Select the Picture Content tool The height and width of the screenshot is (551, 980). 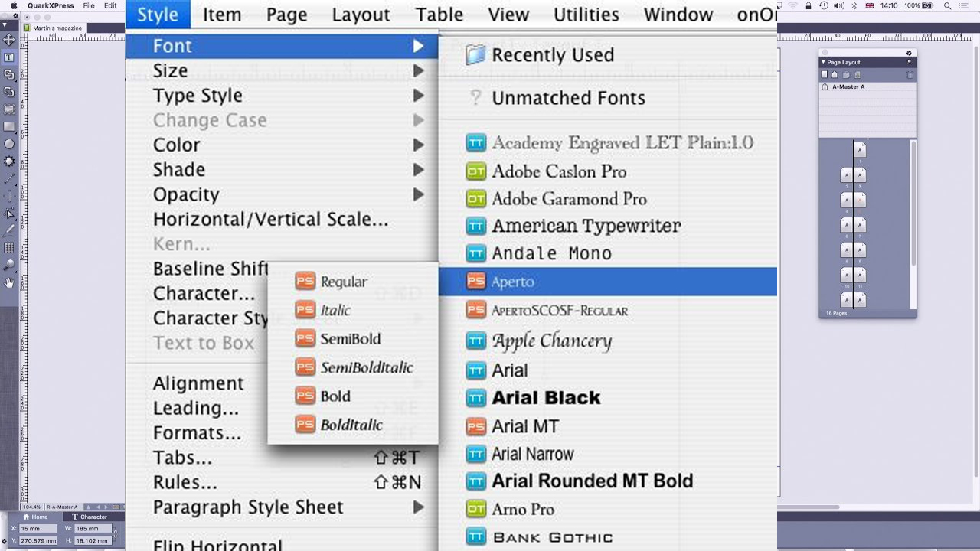click(x=9, y=109)
